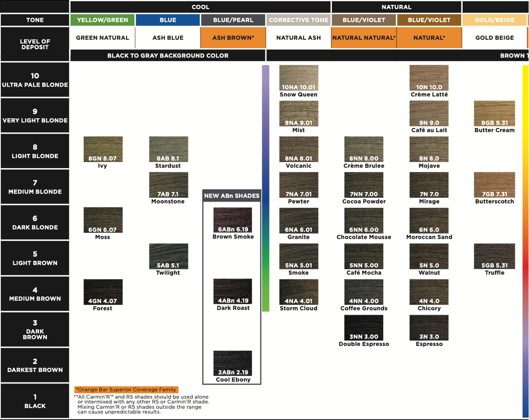
Task: Click the Orange Bar Superior Coverage note
Action: coord(126,390)
